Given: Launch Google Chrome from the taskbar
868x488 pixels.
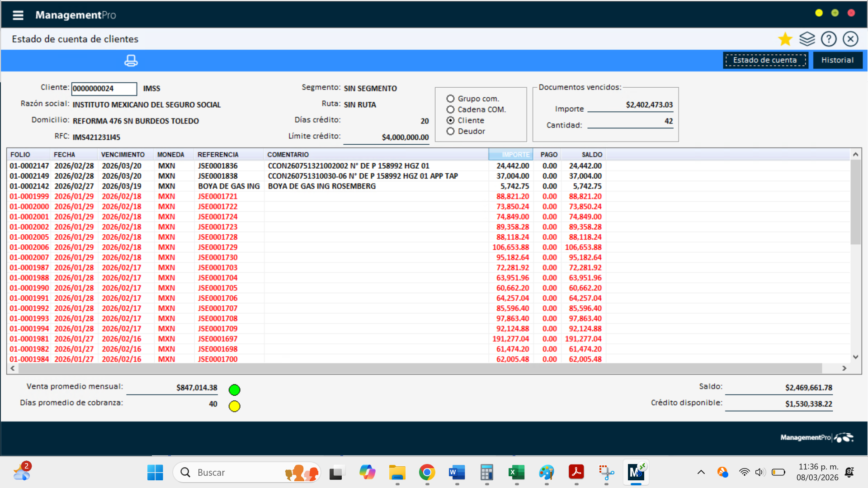Looking at the screenshot, I should click(427, 473).
